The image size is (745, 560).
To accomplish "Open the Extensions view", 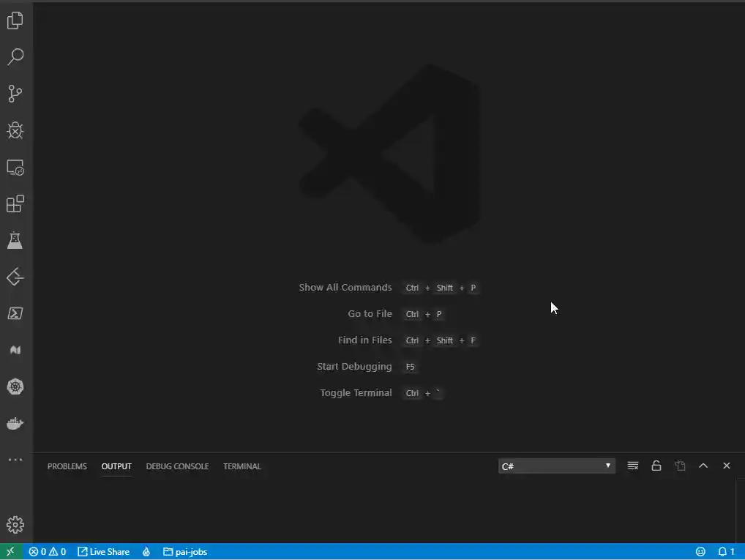I will click(x=15, y=204).
